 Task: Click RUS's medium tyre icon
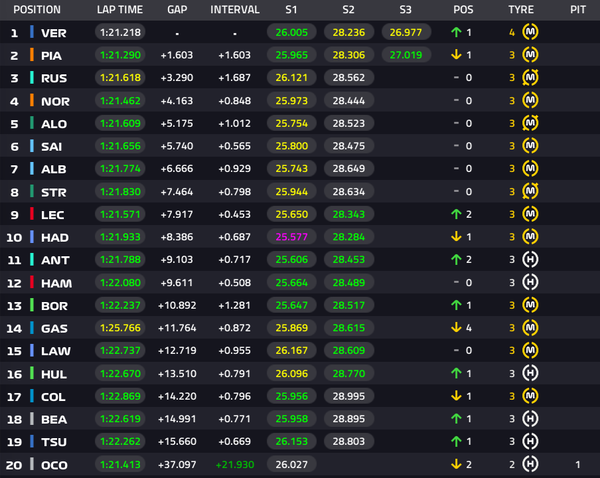click(530, 77)
